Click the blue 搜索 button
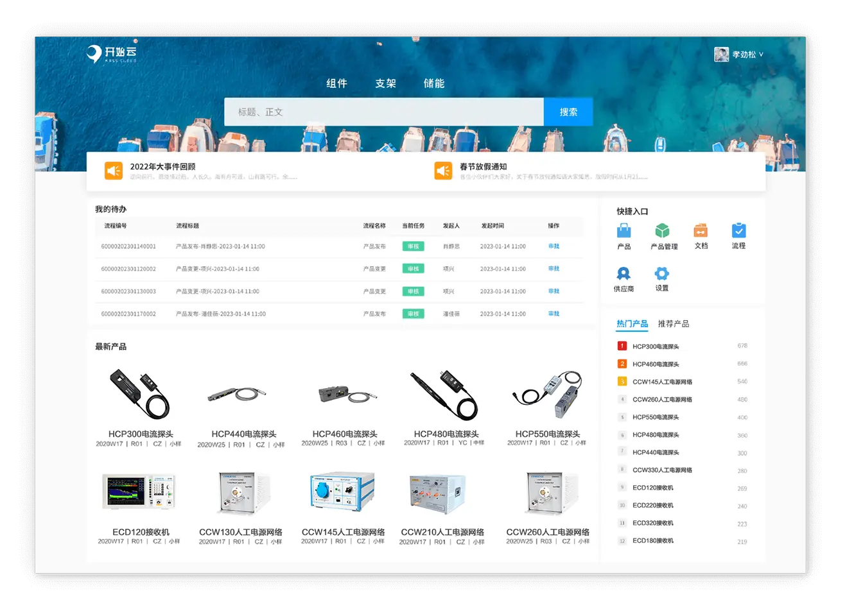 tap(568, 112)
